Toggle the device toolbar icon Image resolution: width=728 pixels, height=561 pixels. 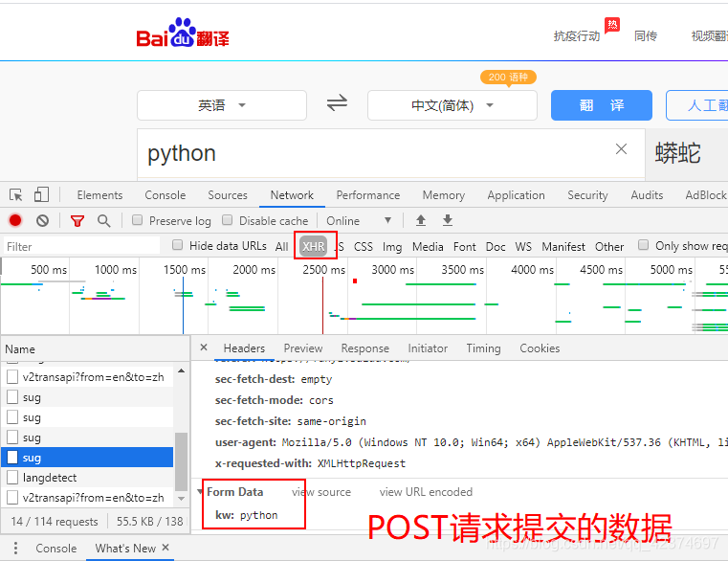pos(41,194)
